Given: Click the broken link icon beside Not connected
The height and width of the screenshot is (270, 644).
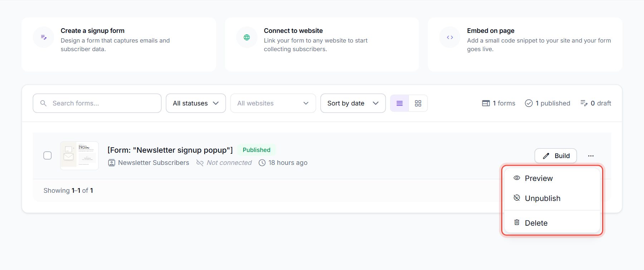Looking at the screenshot, I should [200, 163].
